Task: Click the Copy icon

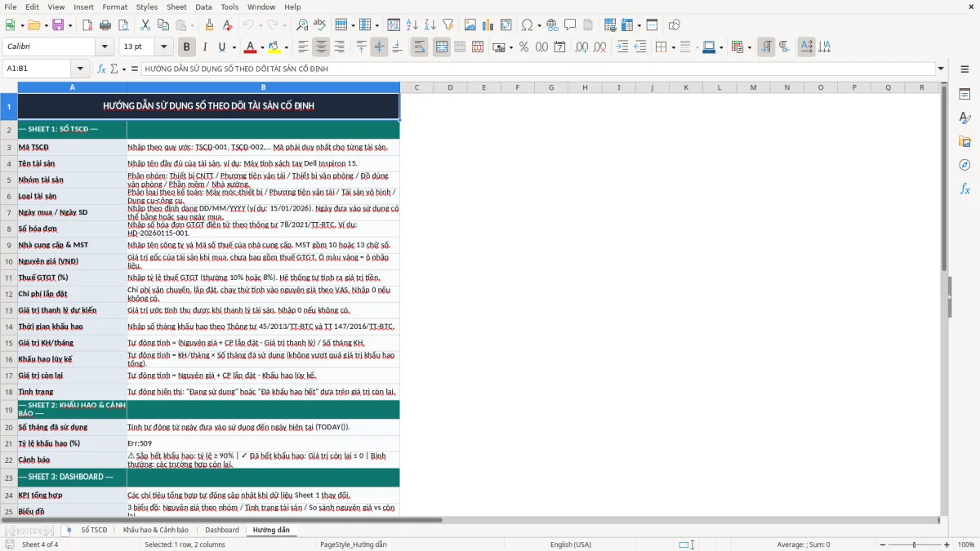Action: [163, 25]
